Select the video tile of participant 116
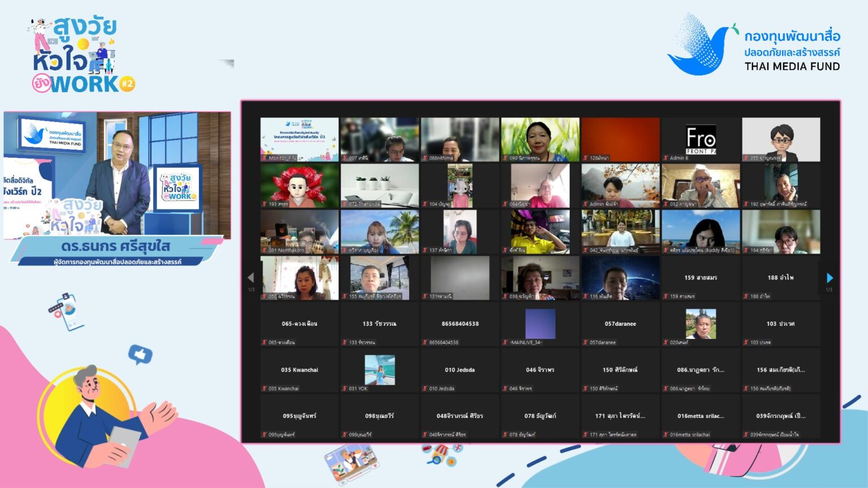This screenshot has height=488, width=868. (x=620, y=278)
